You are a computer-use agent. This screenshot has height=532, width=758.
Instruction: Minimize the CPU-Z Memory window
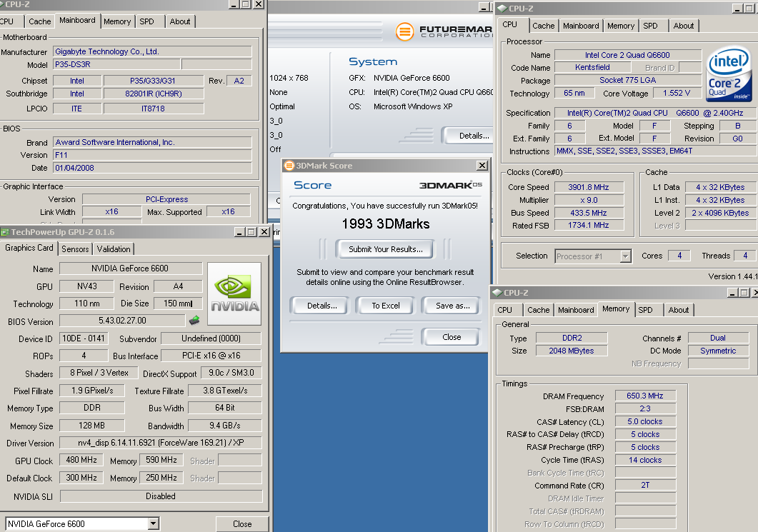tap(733, 292)
